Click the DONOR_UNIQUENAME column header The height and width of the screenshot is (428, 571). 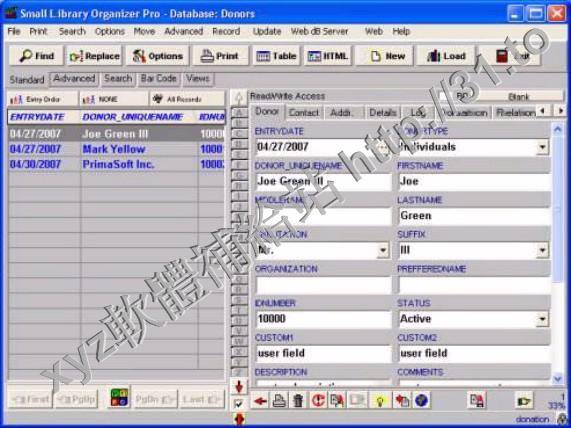(x=133, y=117)
